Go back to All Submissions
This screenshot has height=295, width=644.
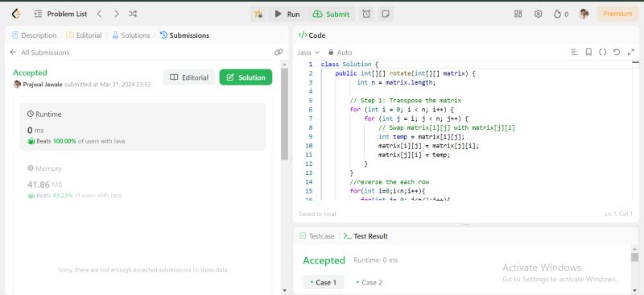(x=39, y=52)
